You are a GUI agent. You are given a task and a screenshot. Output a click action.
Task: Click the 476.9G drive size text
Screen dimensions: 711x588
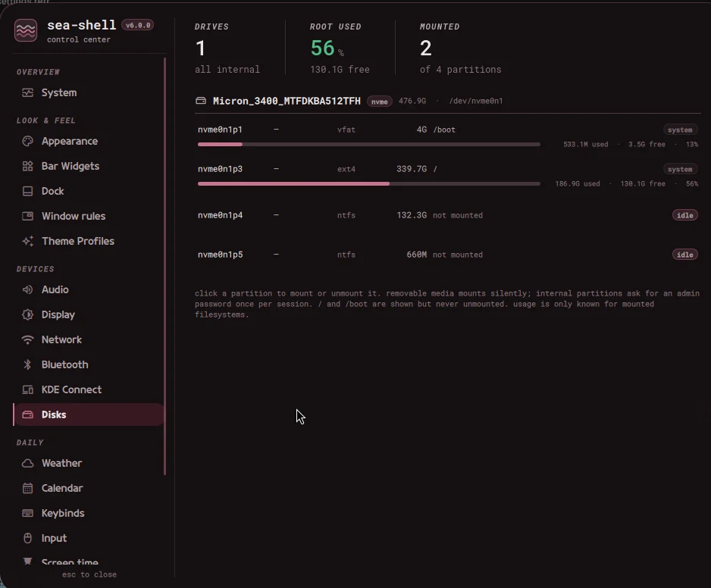[x=412, y=101]
